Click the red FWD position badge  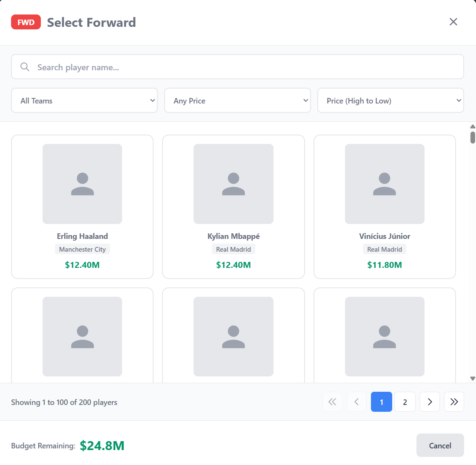[x=26, y=22]
